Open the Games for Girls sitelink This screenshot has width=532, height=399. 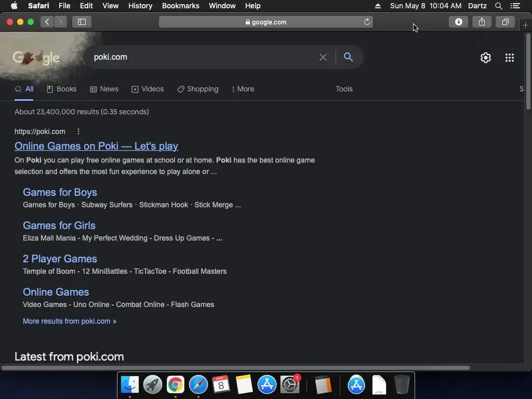pyautogui.click(x=59, y=225)
